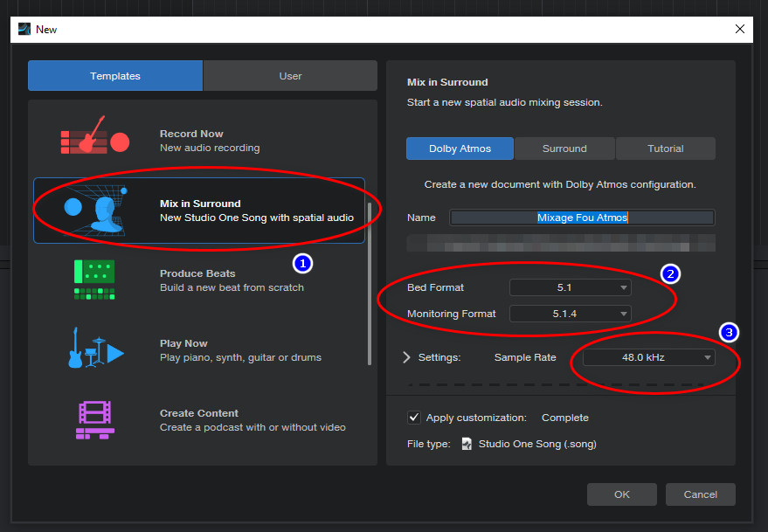Click 'Studio One Song (.song)' file type text
Screen dimensions: 768x532
537,444
